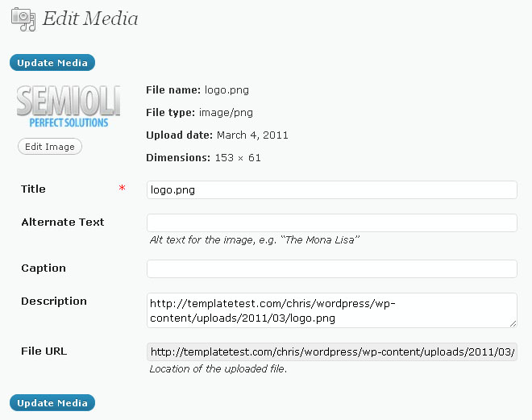Click the top Update Media button
This screenshot has width=532, height=420.
[x=52, y=62]
